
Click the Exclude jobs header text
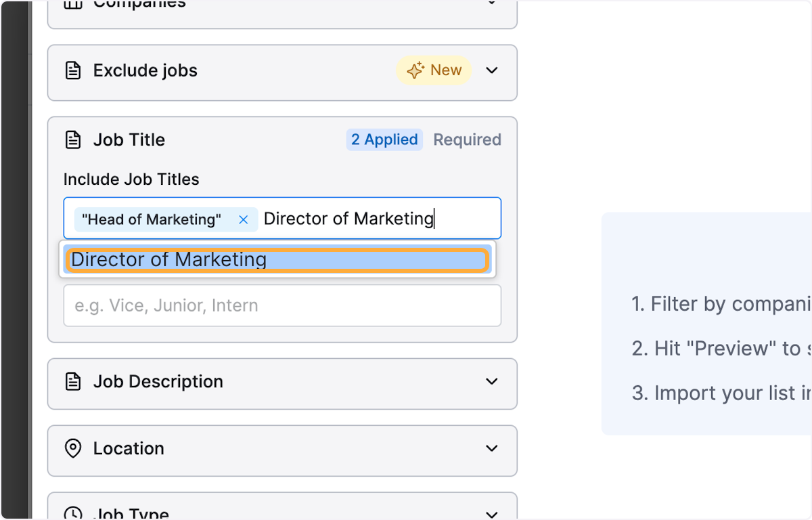[145, 70]
